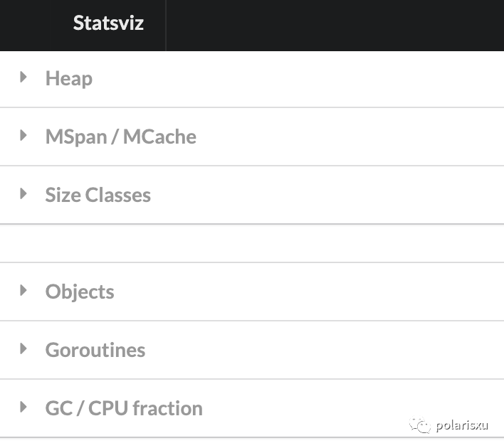
Task: Click the Statsviz brand title
Action: click(x=108, y=23)
